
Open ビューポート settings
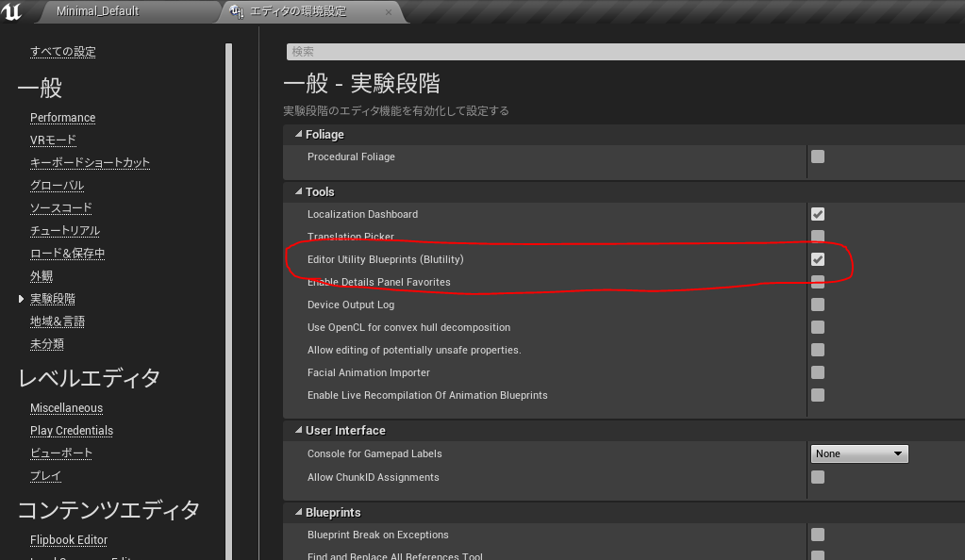coord(61,453)
